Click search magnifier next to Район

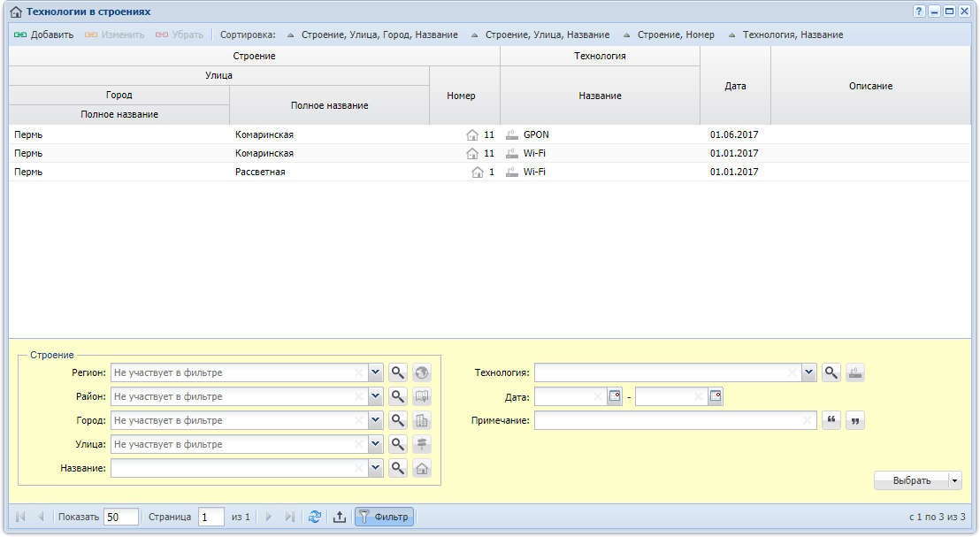[397, 396]
